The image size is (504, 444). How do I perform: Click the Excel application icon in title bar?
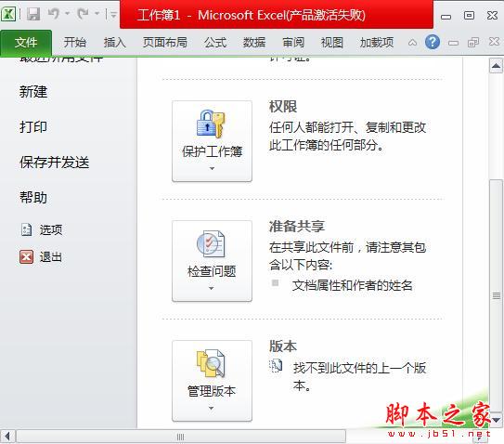[x=8, y=14]
